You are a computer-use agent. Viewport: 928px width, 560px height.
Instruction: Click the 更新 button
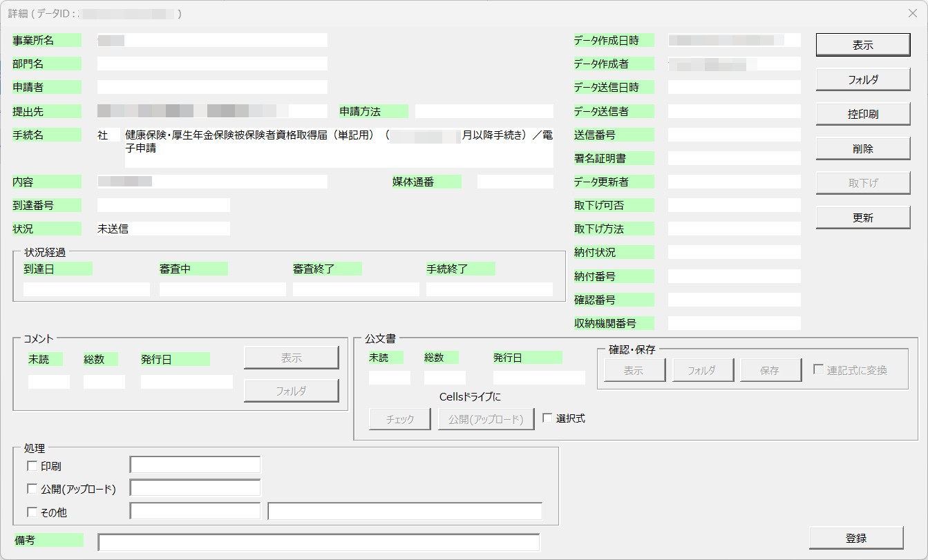[863, 218]
